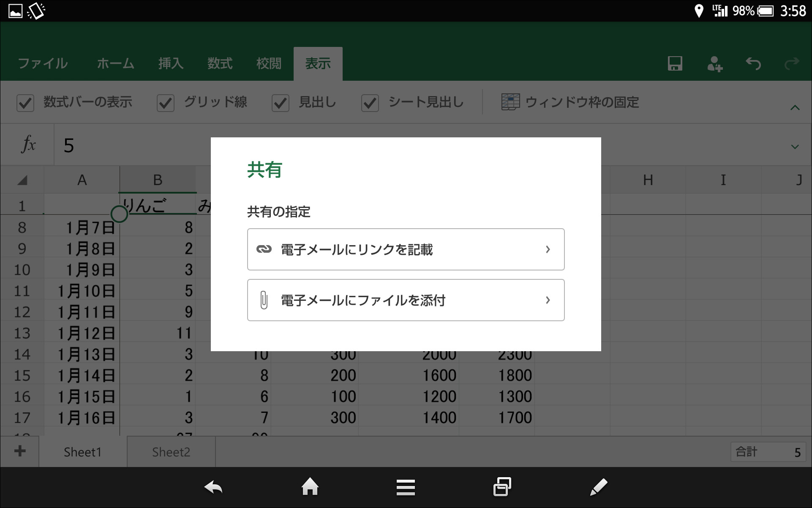Disable the グリッド線 checkbox
Image resolution: width=812 pixels, height=508 pixels.
click(165, 102)
